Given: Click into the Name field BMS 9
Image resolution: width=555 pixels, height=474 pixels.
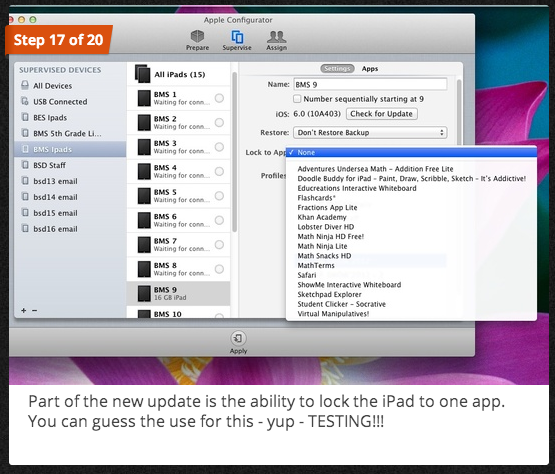Looking at the screenshot, I should click(x=370, y=84).
